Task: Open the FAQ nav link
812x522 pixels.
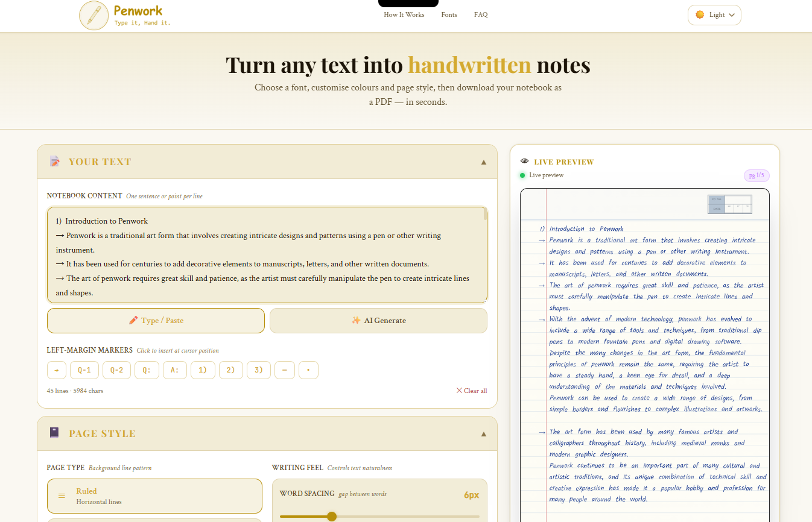Action: pos(481,14)
